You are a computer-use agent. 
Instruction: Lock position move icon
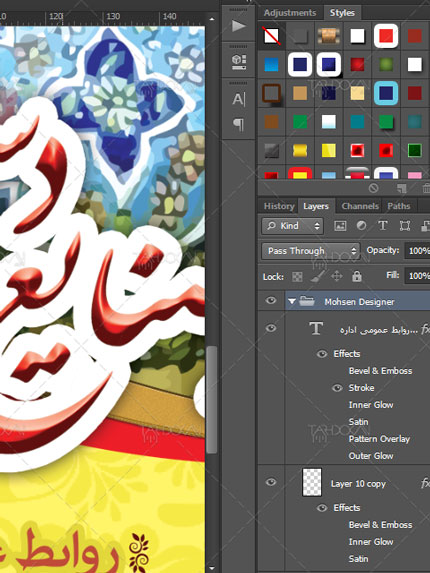tap(336, 276)
